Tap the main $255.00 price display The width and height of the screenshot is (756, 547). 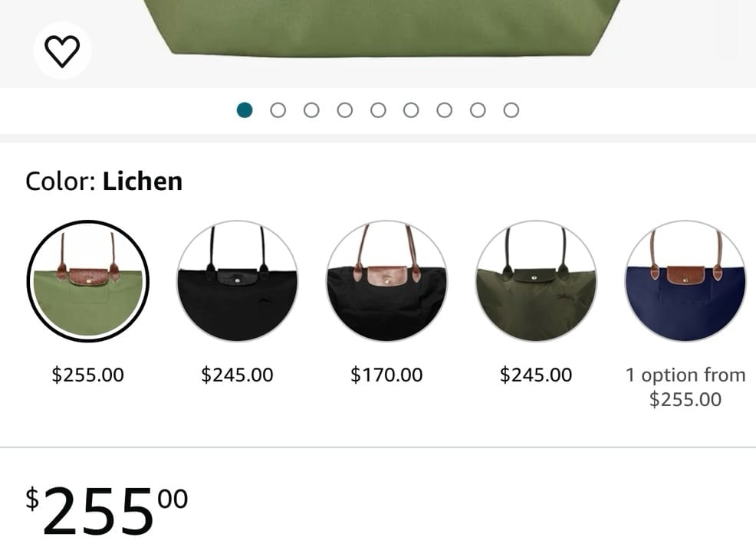[107, 511]
